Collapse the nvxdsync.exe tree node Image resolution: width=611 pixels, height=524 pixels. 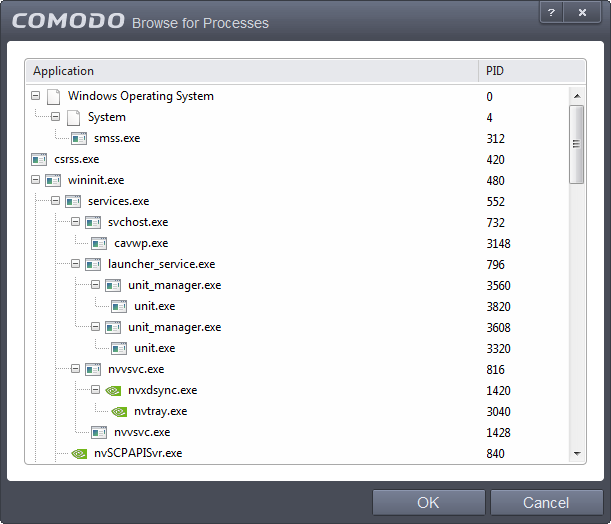pos(96,390)
